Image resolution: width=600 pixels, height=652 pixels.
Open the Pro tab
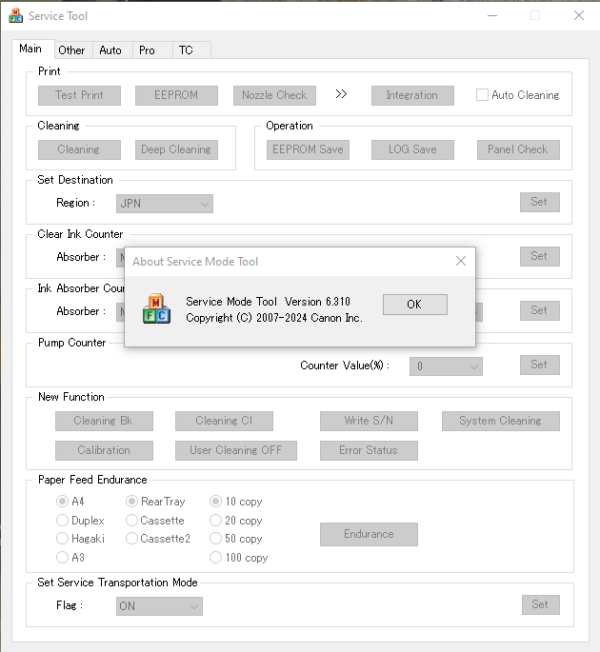(x=147, y=50)
